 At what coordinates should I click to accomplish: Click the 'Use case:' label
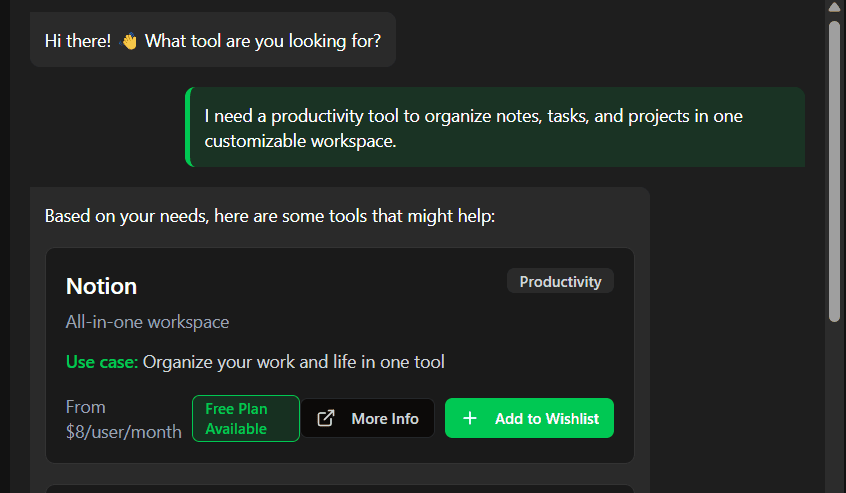point(102,362)
